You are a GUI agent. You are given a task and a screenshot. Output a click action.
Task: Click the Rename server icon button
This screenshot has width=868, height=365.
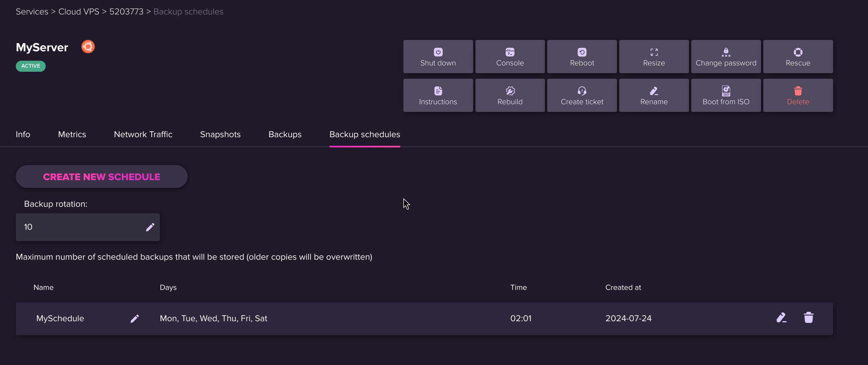654,95
